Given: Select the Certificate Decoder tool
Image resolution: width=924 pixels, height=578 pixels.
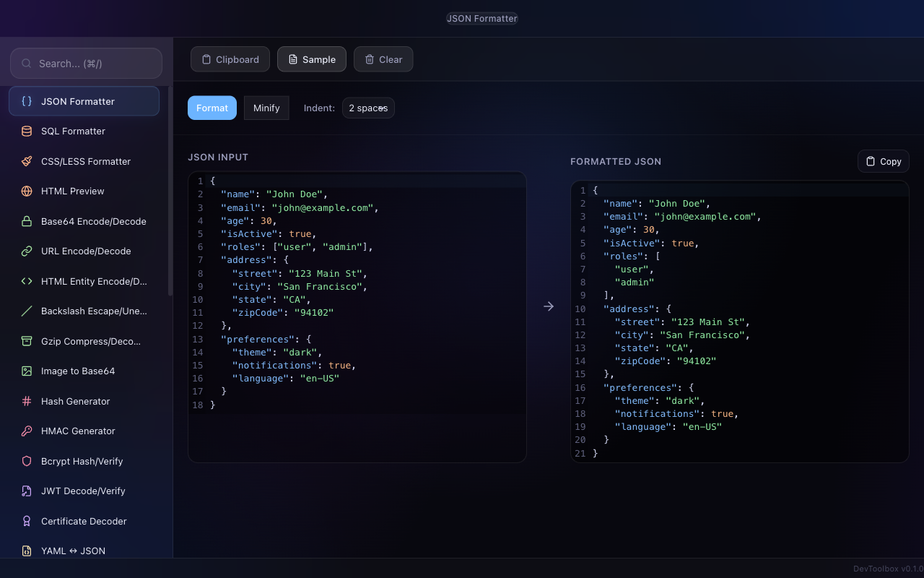Looking at the screenshot, I should (x=84, y=521).
